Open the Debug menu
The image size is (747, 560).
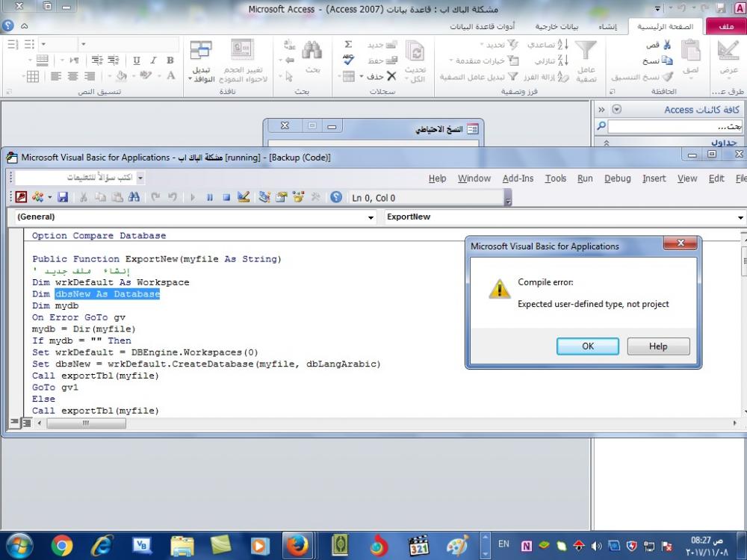[x=618, y=178]
